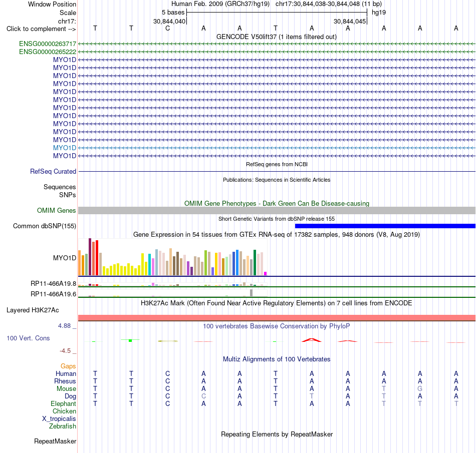This screenshot has height=453, width=476.
Task: Select the Human alignment row label
Action: click(x=66, y=373)
